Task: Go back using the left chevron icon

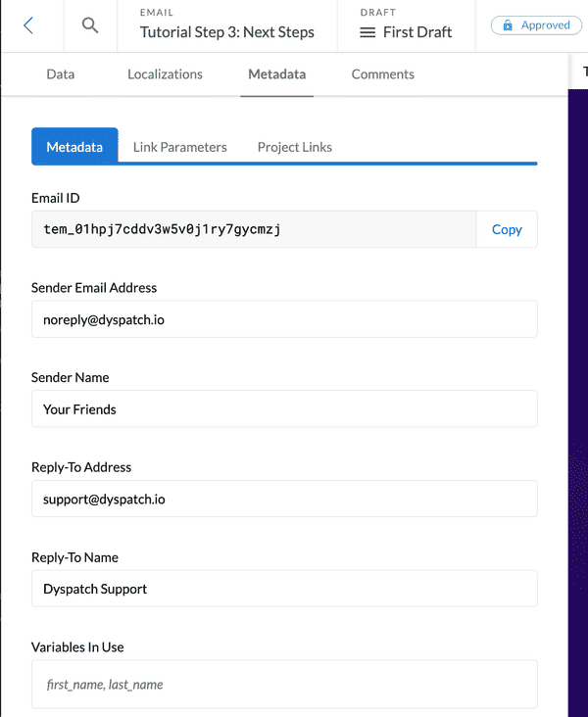Action: (x=28, y=25)
